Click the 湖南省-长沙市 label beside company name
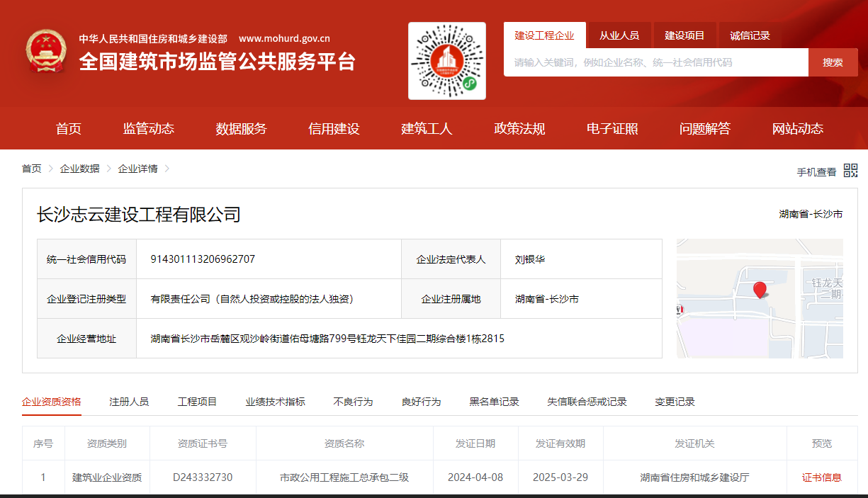Image resolution: width=868 pixels, height=498 pixels. coord(811,214)
